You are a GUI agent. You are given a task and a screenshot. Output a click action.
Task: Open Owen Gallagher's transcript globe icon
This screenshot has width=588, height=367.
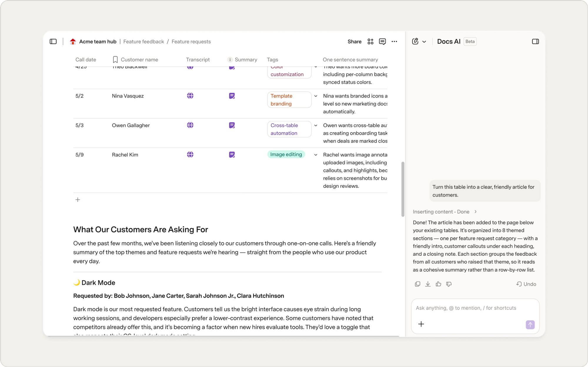pyautogui.click(x=190, y=125)
